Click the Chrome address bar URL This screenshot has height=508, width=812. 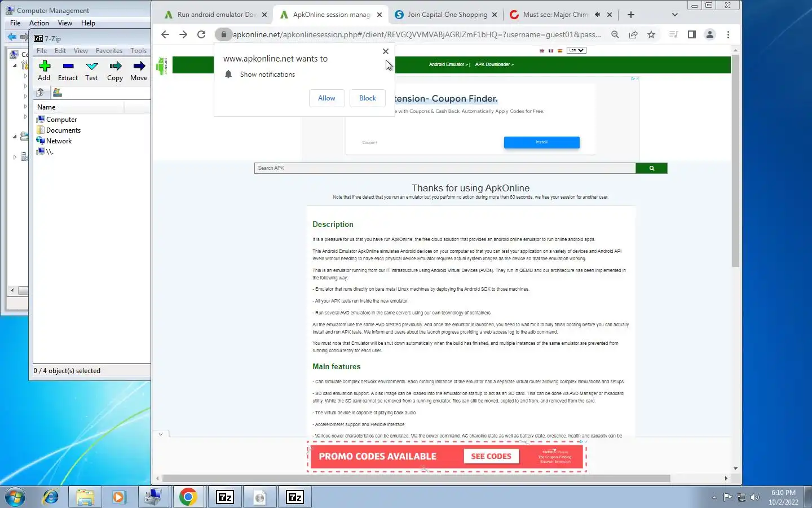coord(416,34)
